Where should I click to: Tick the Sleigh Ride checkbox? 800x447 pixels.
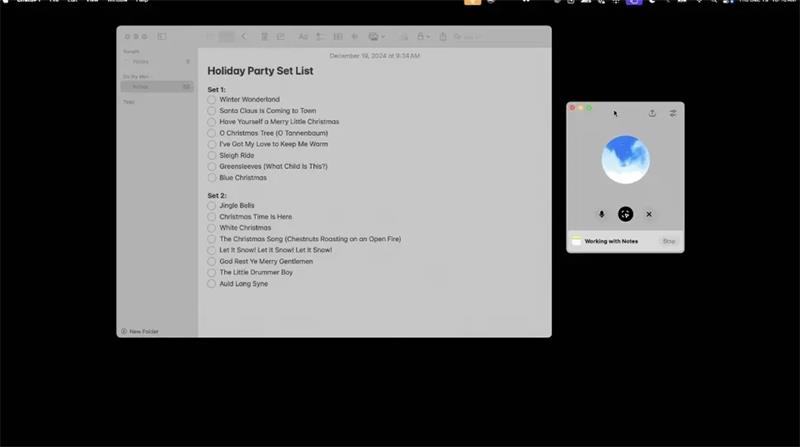point(212,156)
